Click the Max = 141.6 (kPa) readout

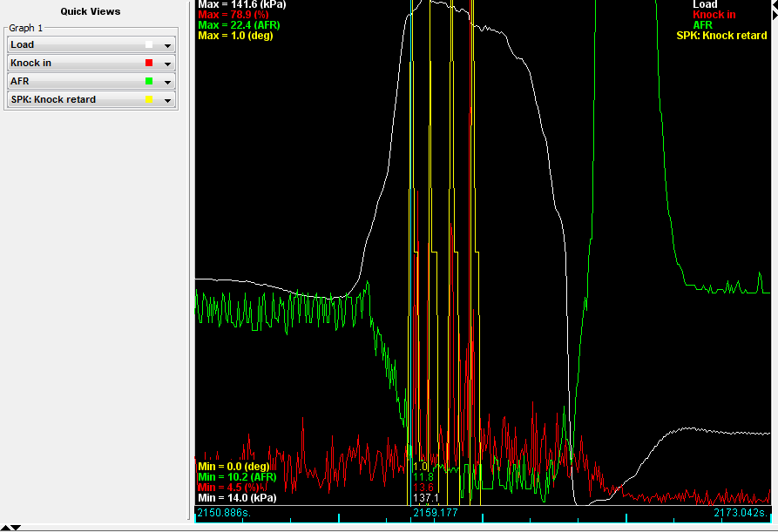242,4
